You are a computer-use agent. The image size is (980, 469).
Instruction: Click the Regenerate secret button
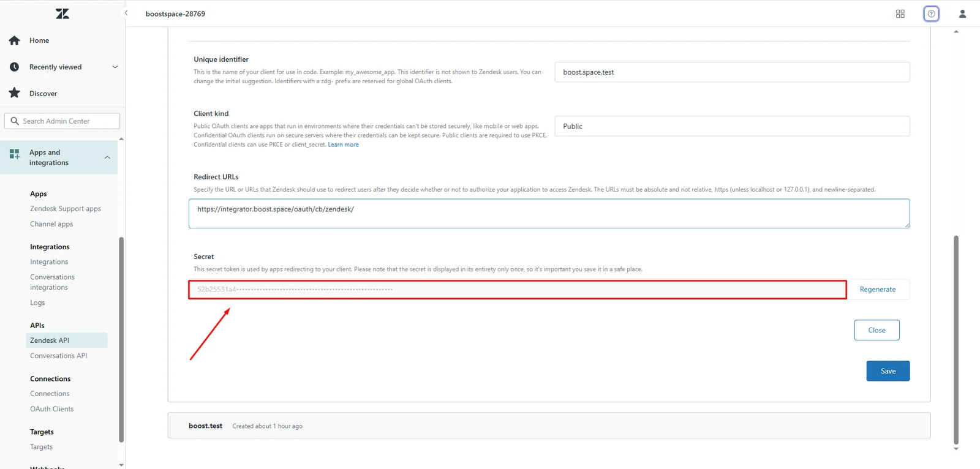coord(878,290)
